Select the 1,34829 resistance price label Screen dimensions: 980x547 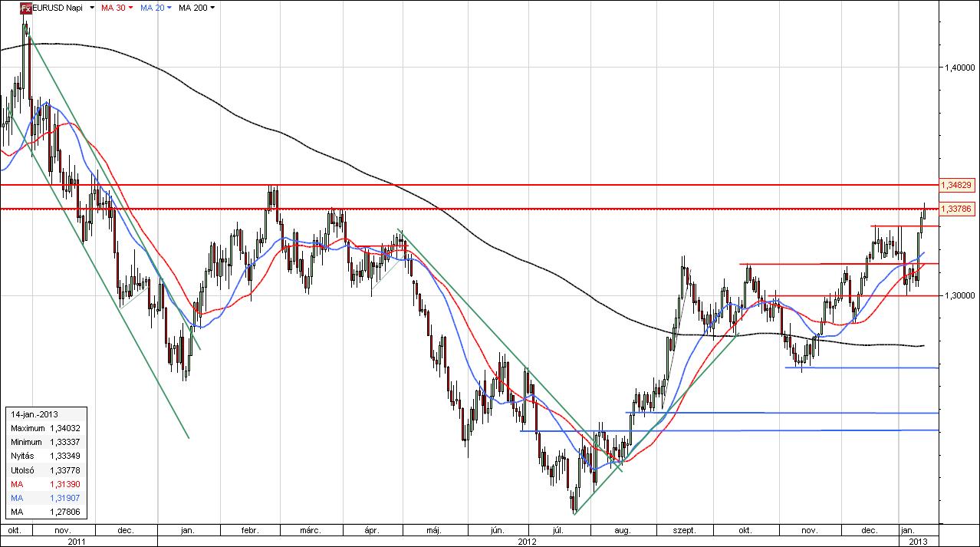point(957,185)
